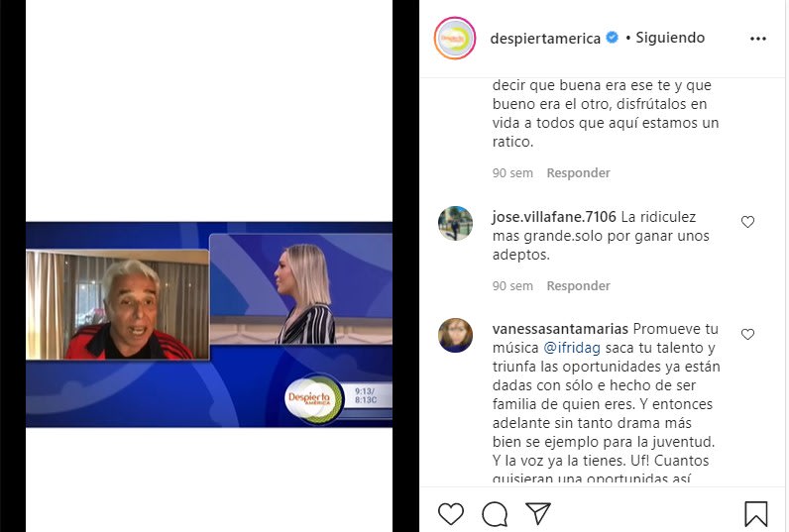This screenshot has width=789, height=532.
Task: Open the jose.villafane.7106 username
Action: click(554, 217)
